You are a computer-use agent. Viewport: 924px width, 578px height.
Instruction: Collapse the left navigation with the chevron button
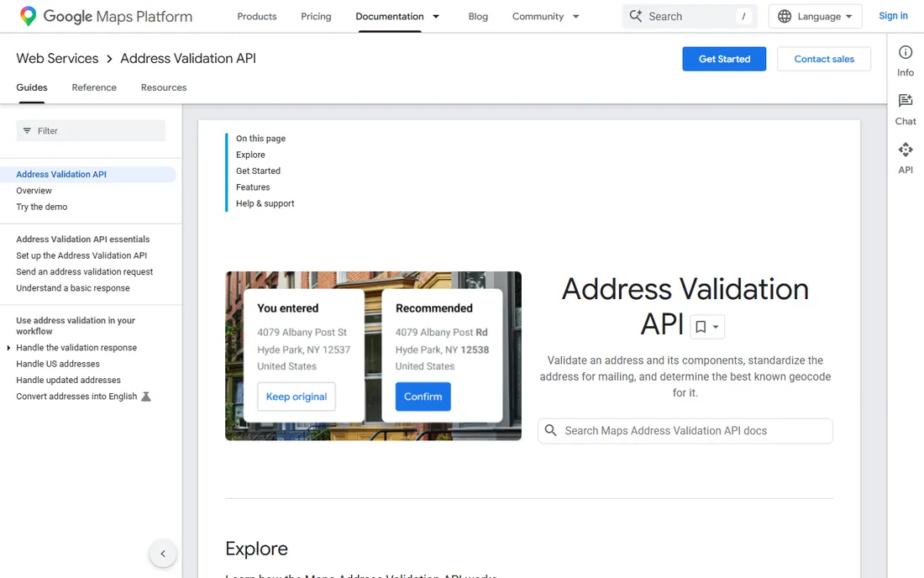[x=163, y=554]
